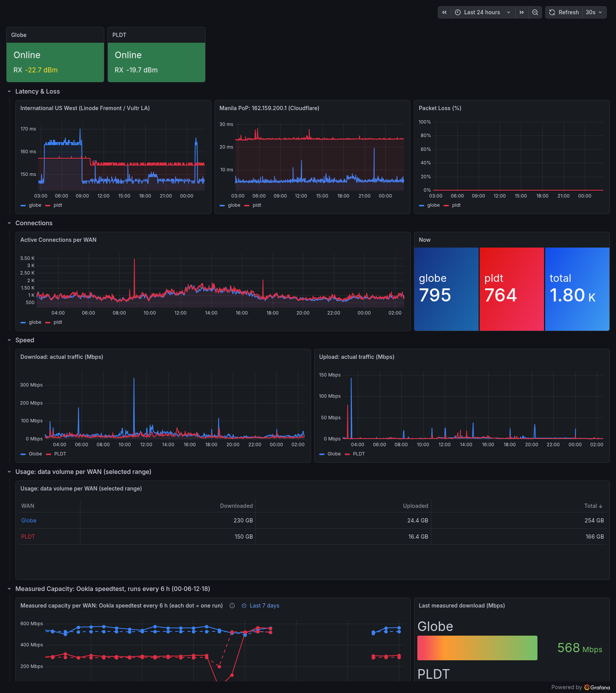Toggle pldt series in Active Connections legend
616x693 pixels.
(x=54, y=322)
